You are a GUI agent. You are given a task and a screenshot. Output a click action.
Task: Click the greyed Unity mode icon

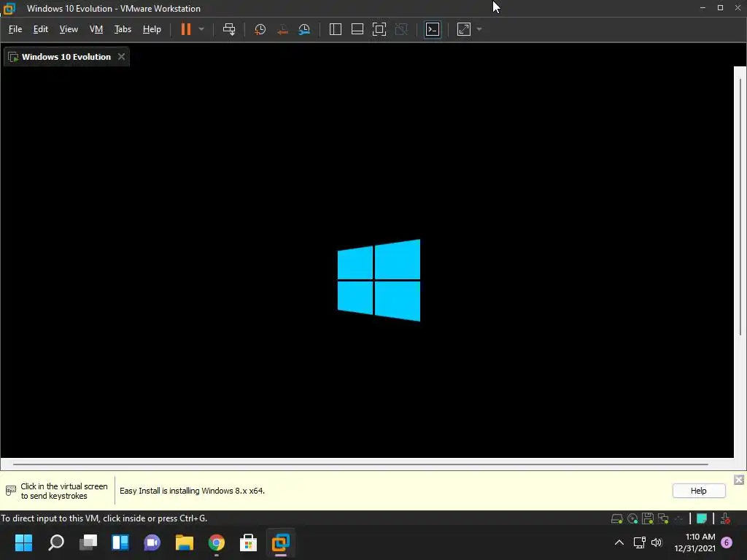click(402, 29)
